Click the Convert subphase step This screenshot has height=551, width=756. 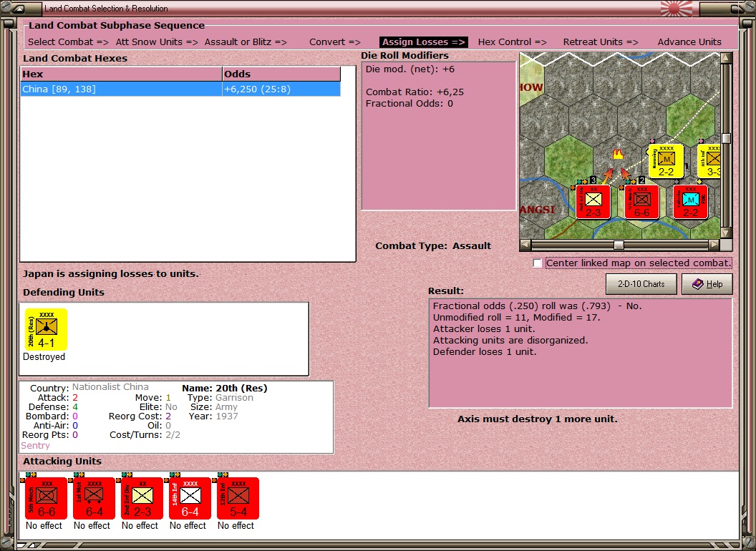334,42
